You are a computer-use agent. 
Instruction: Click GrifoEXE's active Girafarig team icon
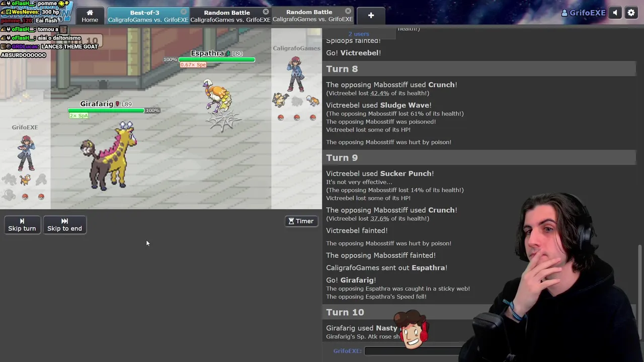click(25, 179)
